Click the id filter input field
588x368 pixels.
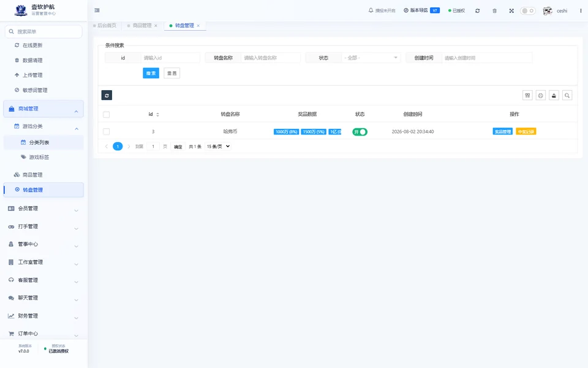pyautogui.click(x=171, y=58)
